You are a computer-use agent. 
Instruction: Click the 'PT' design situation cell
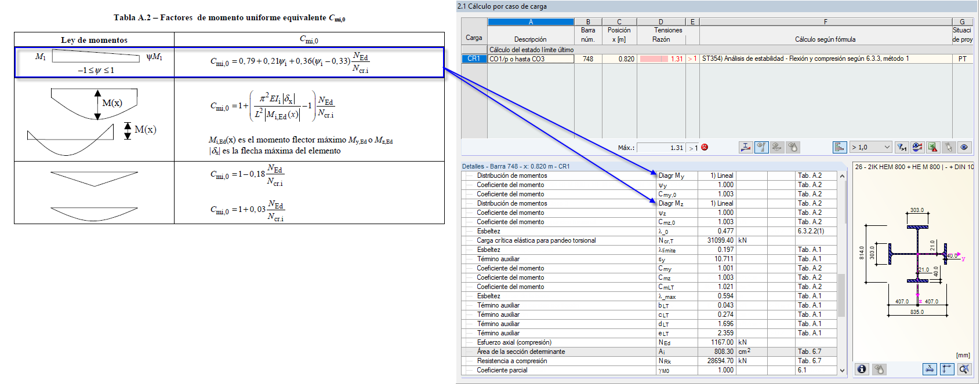[962, 58]
